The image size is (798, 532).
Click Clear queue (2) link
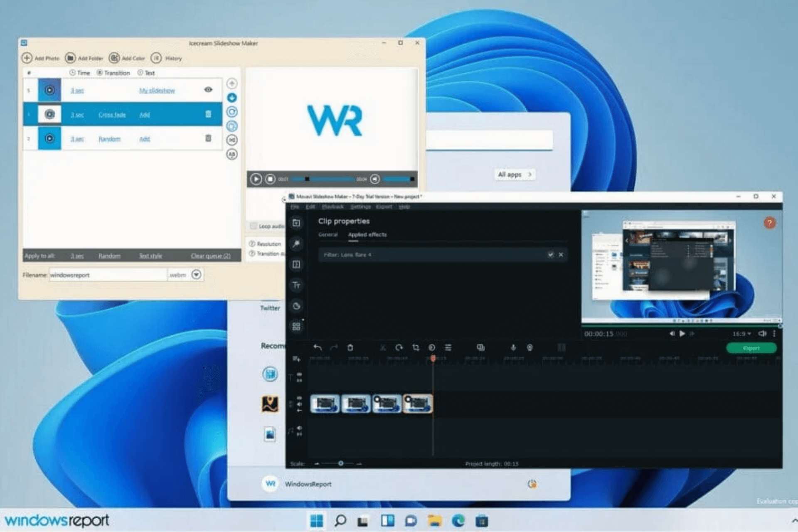point(211,256)
